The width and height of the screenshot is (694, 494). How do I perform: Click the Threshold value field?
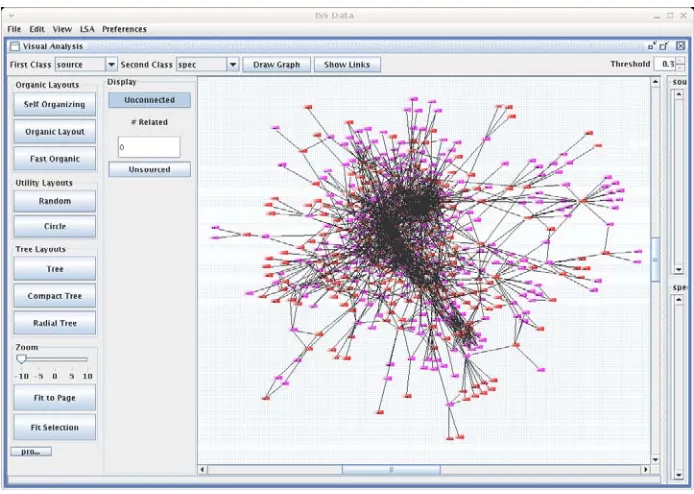pyautogui.click(x=665, y=64)
